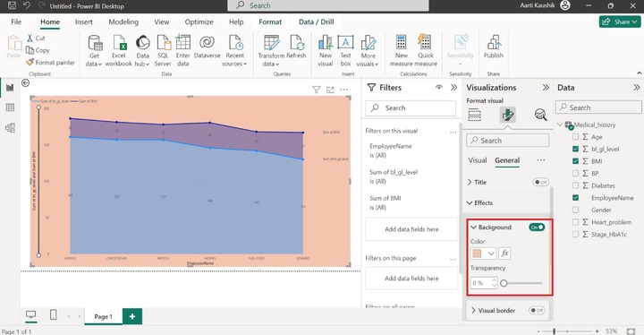Toggle the Title switch
Image resolution: width=644 pixels, height=335 pixels.
(x=540, y=182)
